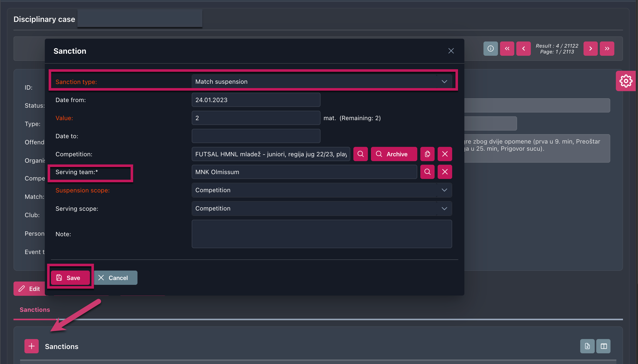The height and width of the screenshot is (364, 638).
Task: Click into the Note text area
Action: coord(322,234)
